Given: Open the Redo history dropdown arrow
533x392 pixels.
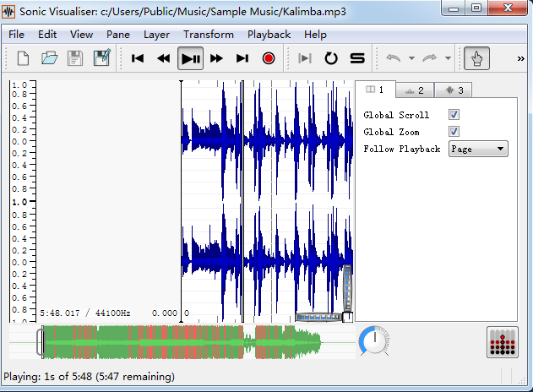Looking at the screenshot, I should [x=448, y=58].
